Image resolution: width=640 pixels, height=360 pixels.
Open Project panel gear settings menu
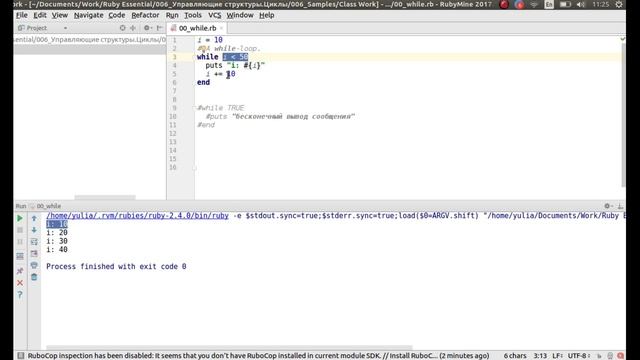coord(147,28)
